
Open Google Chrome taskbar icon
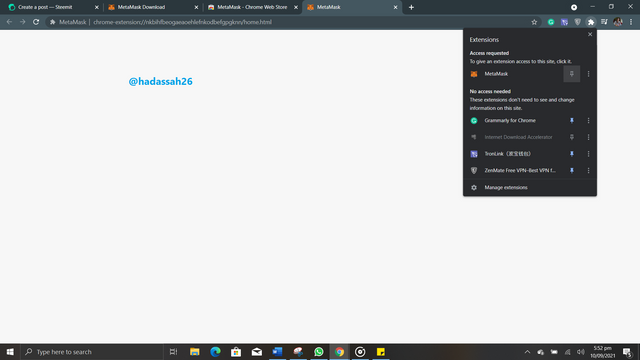[340, 351]
